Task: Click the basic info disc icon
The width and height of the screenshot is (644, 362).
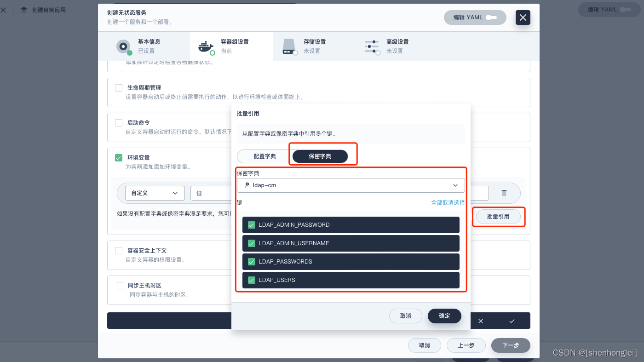Action: click(x=123, y=46)
